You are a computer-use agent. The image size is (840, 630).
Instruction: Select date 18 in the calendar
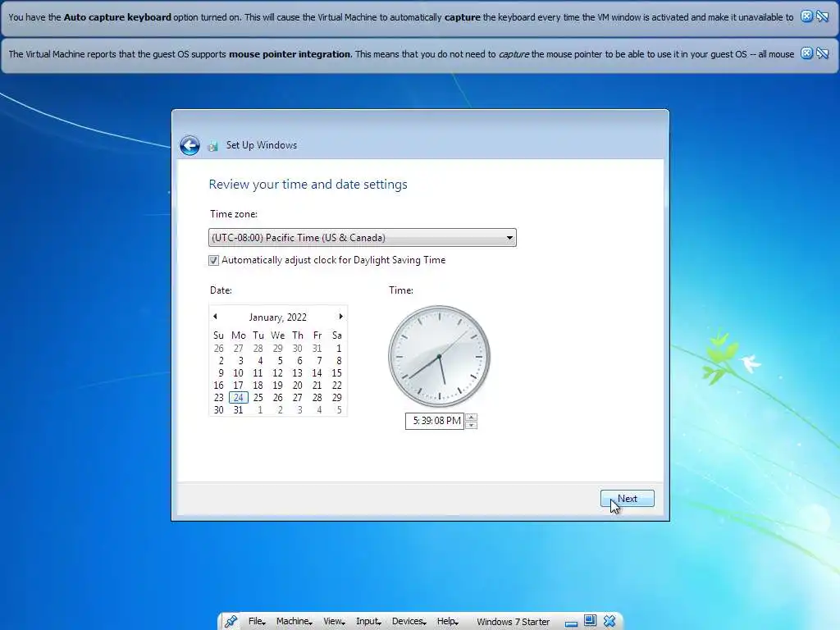point(258,386)
